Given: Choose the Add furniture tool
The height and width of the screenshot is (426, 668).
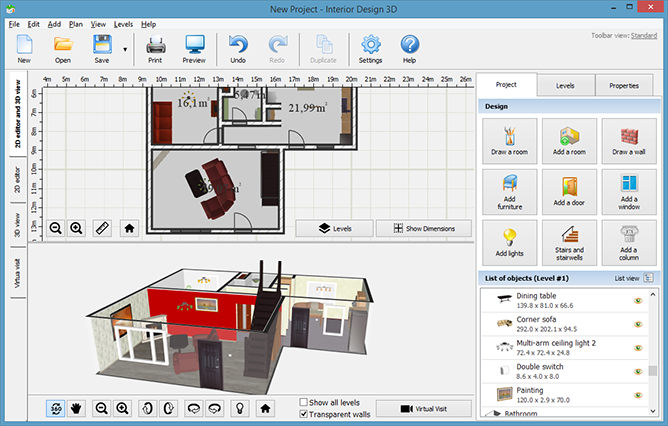Looking at the screenshot, I should pos(510,192).
